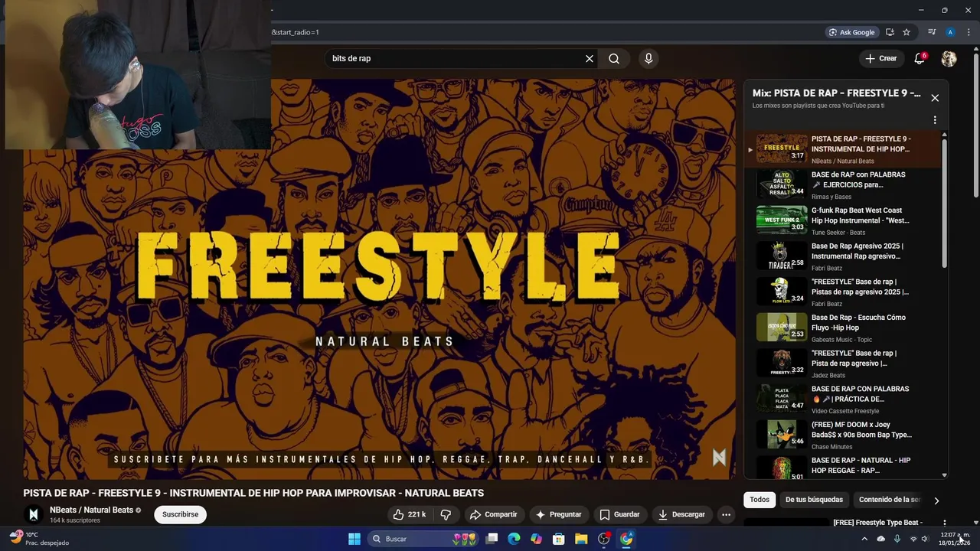
Task: Select Contenido de la serie chip
Action: [889, 500]
